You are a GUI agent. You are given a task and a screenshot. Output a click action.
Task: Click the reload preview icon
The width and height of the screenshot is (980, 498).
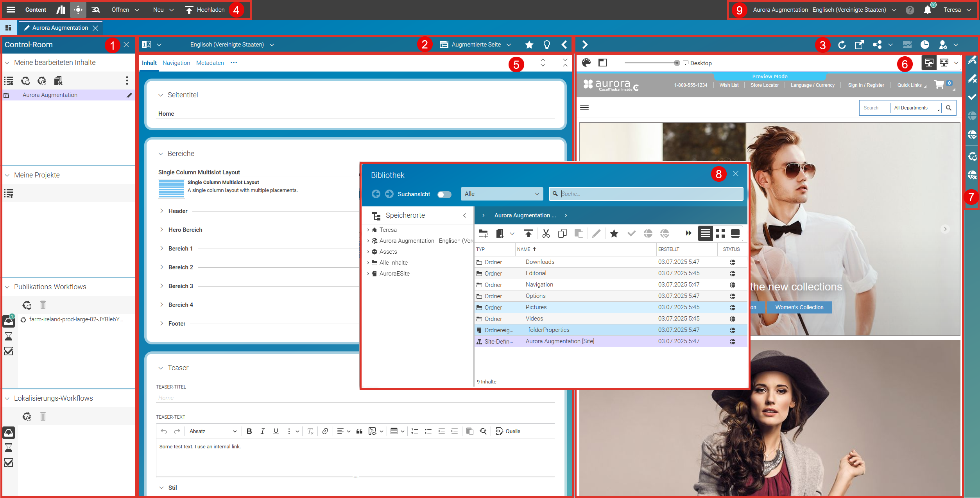[842, 45]
